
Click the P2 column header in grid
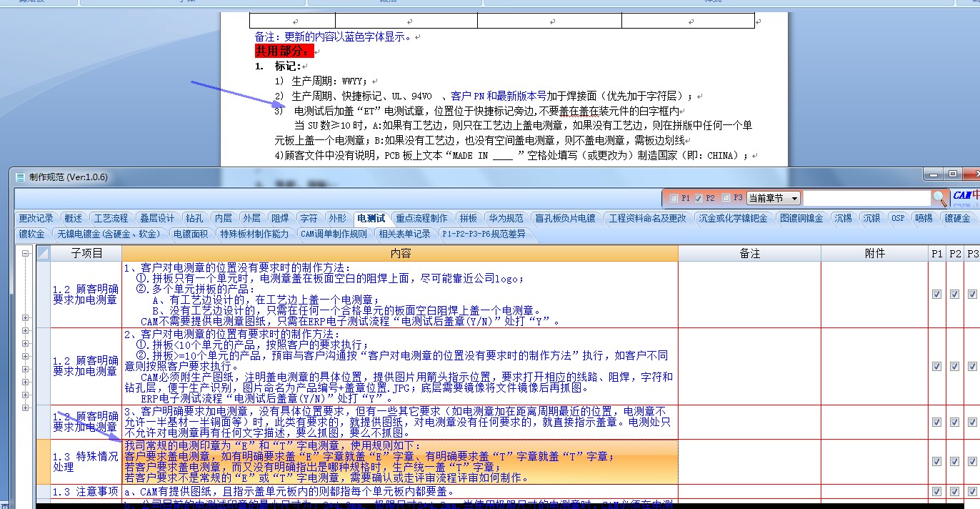point(954,254)
